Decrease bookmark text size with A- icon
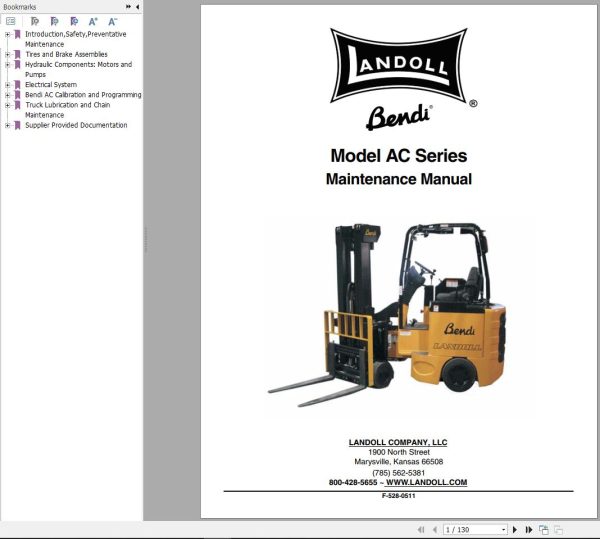This screenshot has width=600, height=539. (x=112, y=21)
